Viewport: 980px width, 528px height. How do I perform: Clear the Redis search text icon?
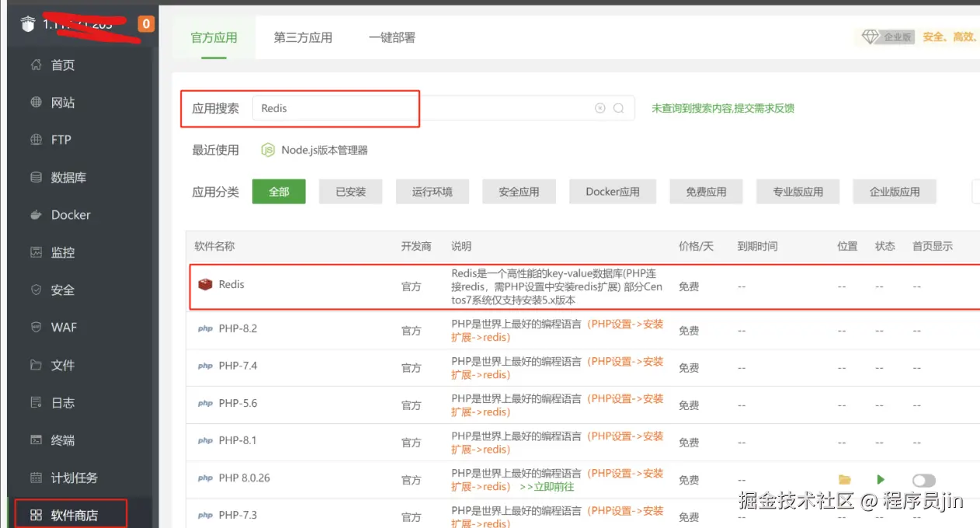coord(599,109)
